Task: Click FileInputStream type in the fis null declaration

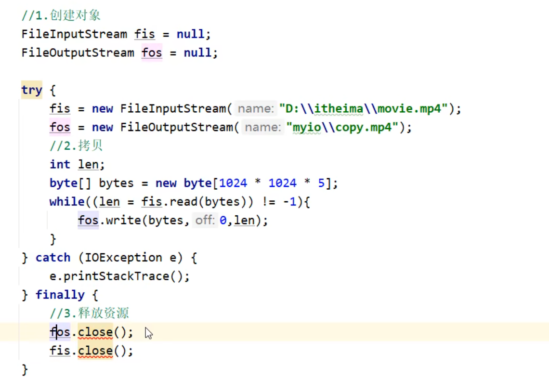Action: click(x=74, y=34)
